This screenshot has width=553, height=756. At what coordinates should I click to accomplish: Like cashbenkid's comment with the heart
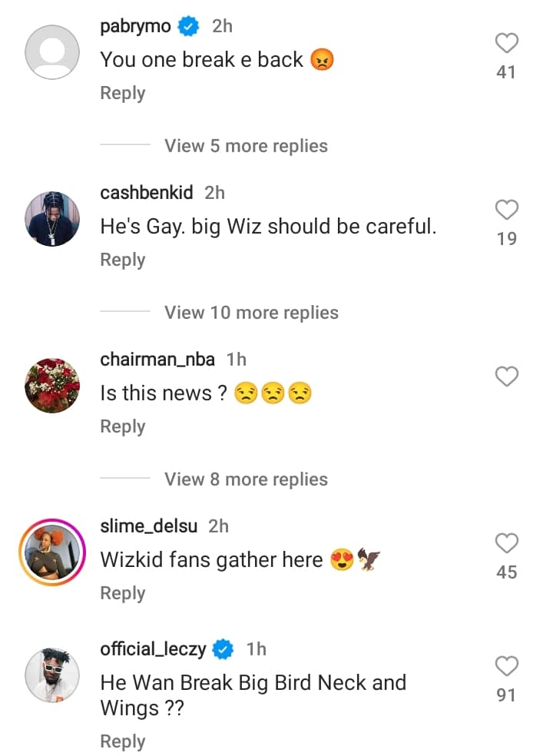506,210
